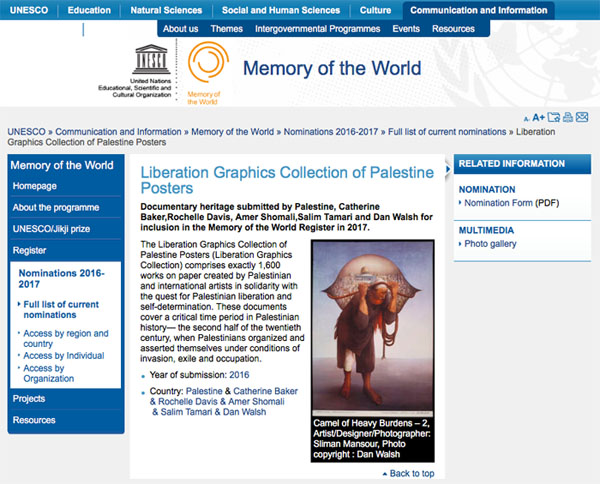Click the MULTIMEDIA section heading
The image size is (600, 484).
point(486,230)
